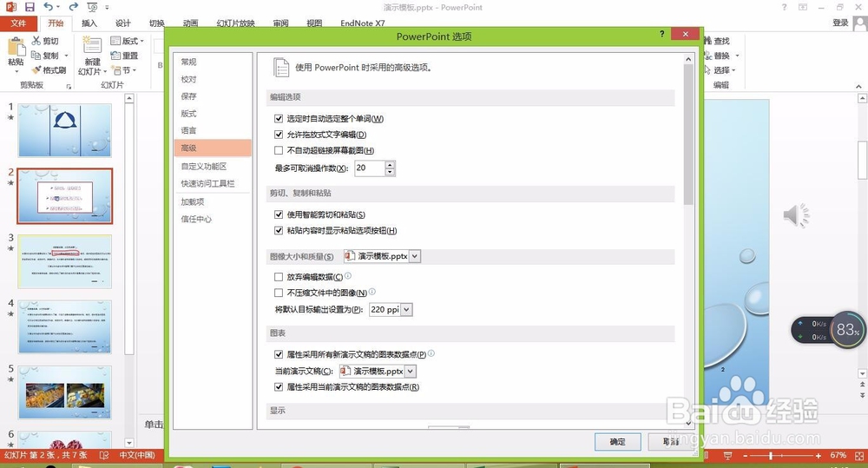This screenshot has width=868, height=468.
Task: Open the 文件 File tab
Action: pyautogui.click(x=18, y=23)
